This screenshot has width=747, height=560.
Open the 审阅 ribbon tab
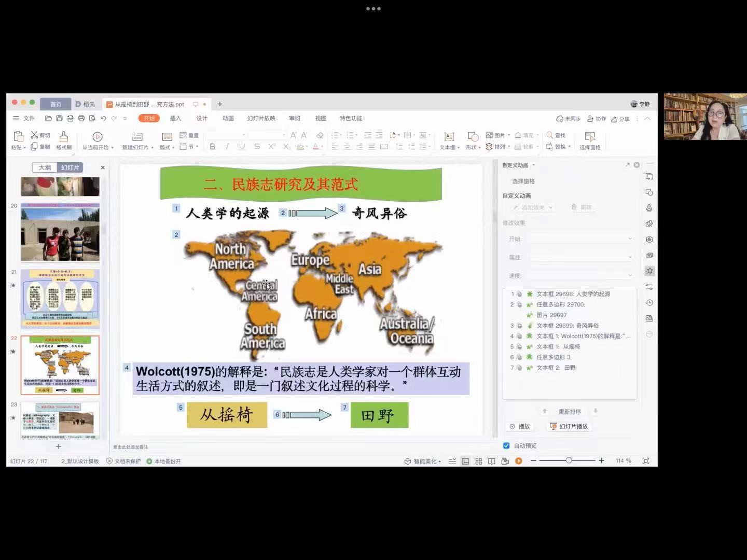(295, 119)
